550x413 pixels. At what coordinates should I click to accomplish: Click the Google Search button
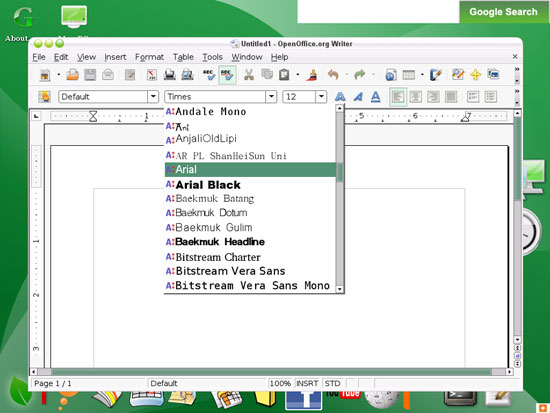503,12
